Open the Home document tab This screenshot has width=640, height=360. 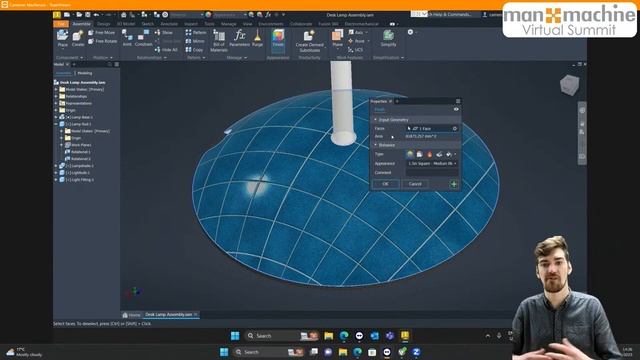[x=131, y=315]
